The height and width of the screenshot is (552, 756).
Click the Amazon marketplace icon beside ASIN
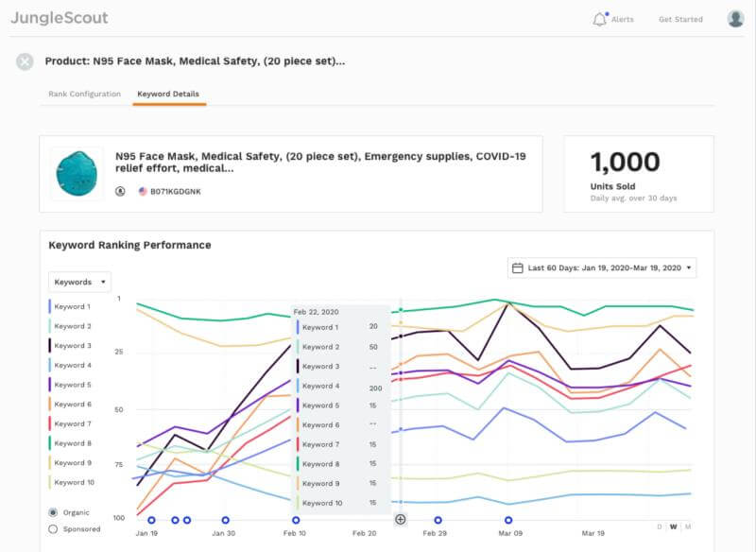click(120, 191)
